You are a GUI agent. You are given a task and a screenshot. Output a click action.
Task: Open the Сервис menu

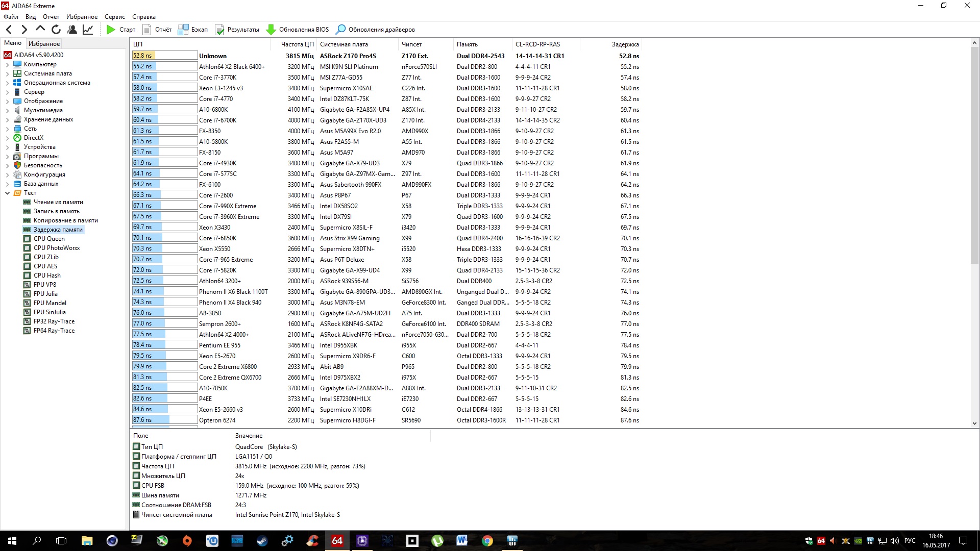pyautogui.click(x=115, y=17)
